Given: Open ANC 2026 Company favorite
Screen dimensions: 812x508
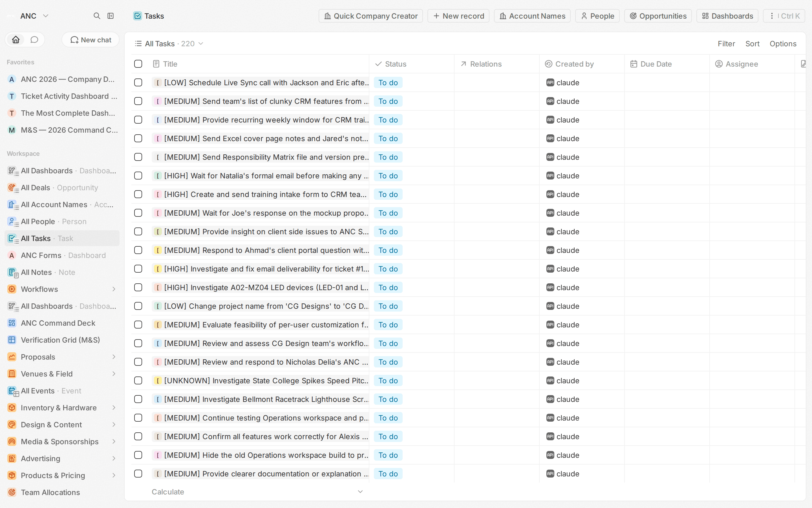Looking at the screenshot, I should 62,79.
